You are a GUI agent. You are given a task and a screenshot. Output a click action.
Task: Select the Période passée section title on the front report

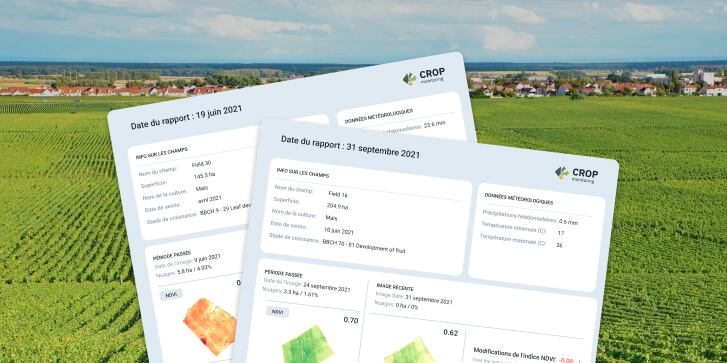point(281,274)
